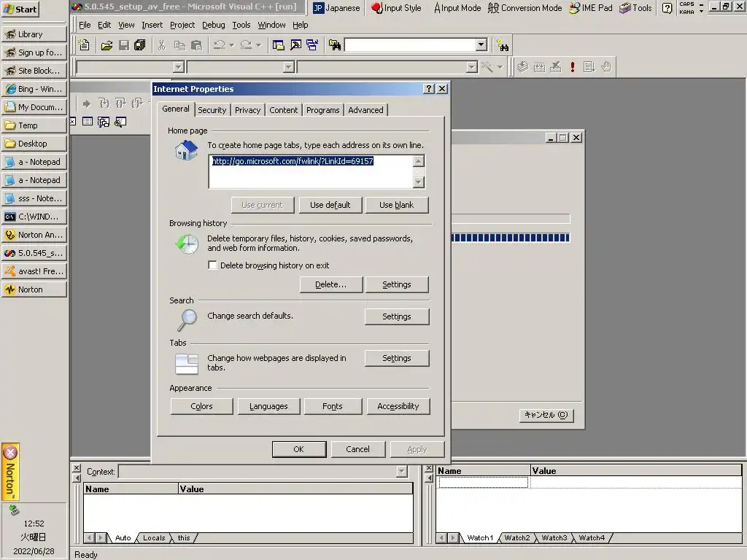
Task: Switch to the Programs tab
Action: [x=323, y=110]
